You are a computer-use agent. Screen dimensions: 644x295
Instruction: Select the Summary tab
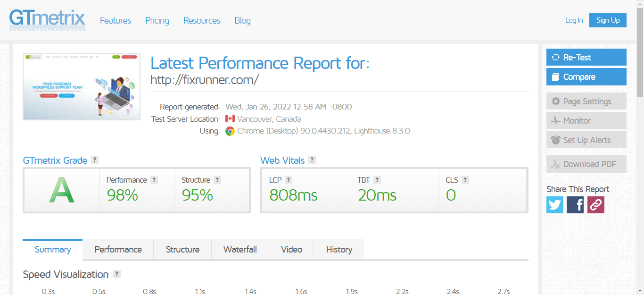(53, 249)
